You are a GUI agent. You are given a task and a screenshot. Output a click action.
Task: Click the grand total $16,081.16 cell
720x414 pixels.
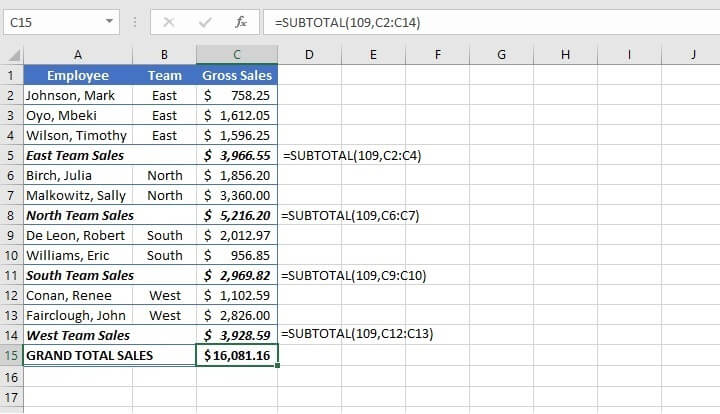tap(237, 355)
